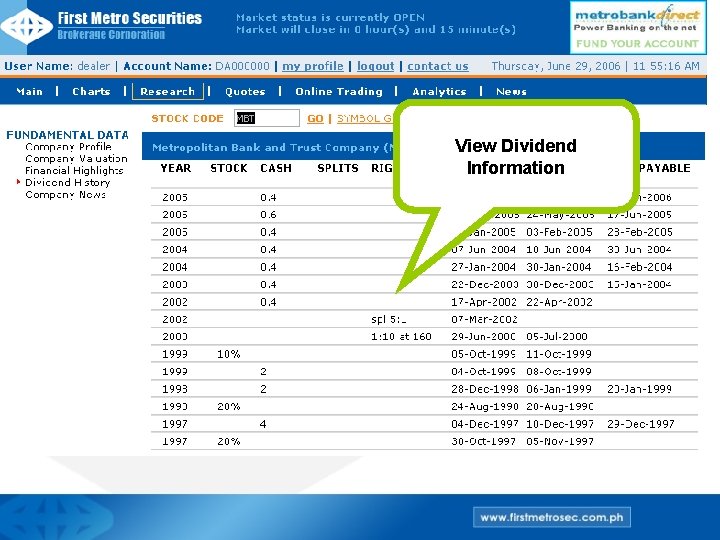Open Company Profile in Fundamental Data
Viewport: 720px width, 540px height.
tap(68, 146)
